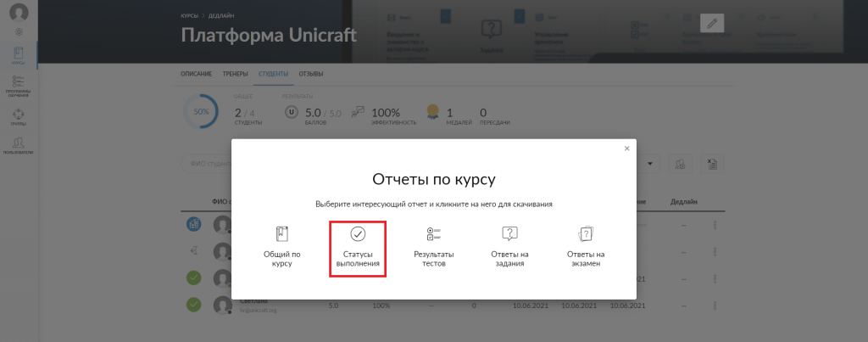
Task: Click the 2 / 4 студенты counter
Action: [248, 115]
